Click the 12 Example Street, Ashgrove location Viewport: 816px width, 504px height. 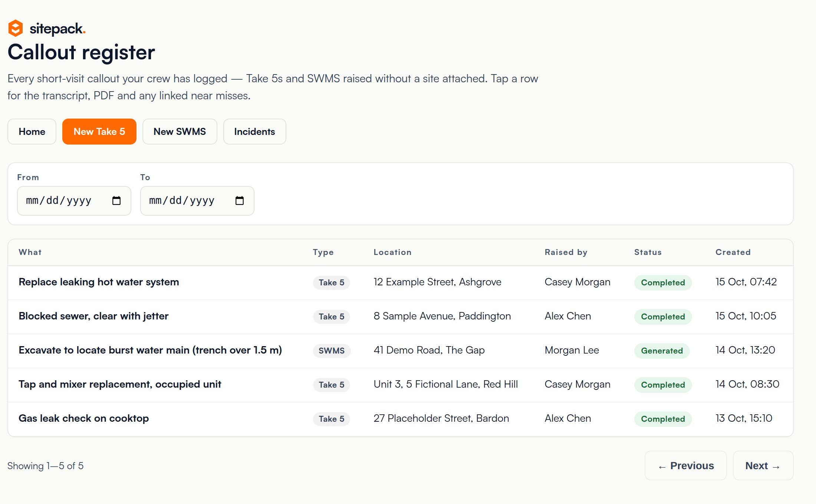click(437, 282)
